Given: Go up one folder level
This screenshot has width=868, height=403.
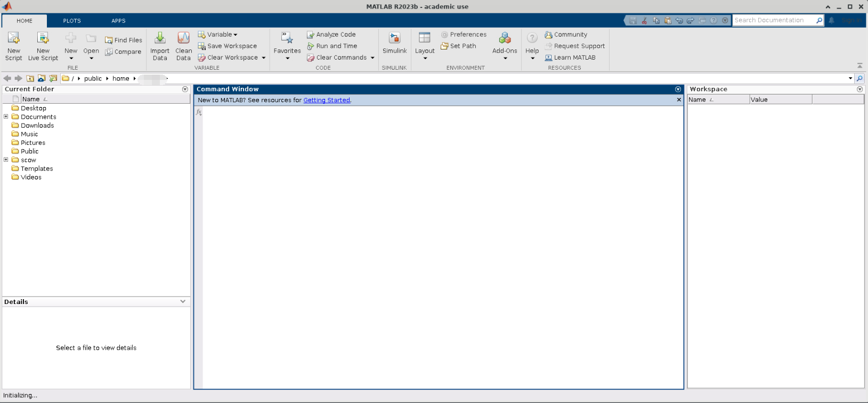Looking at the screenshot, I should (30, 78).
